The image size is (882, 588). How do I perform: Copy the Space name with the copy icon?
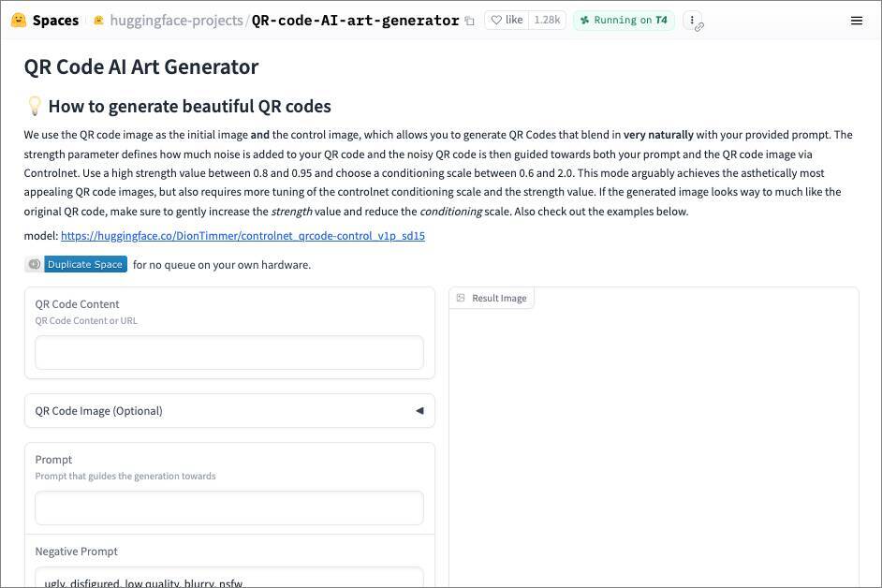pos(470,21)
